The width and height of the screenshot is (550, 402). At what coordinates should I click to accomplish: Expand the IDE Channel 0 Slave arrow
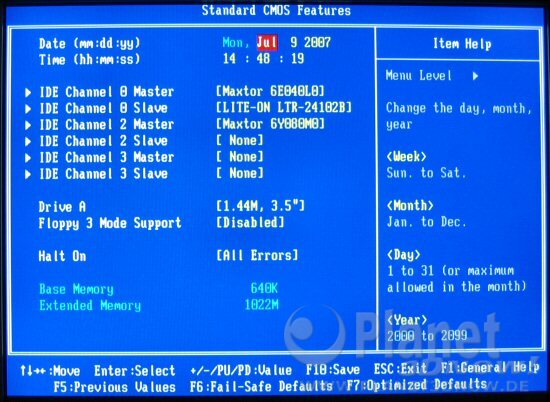[28, 109]
